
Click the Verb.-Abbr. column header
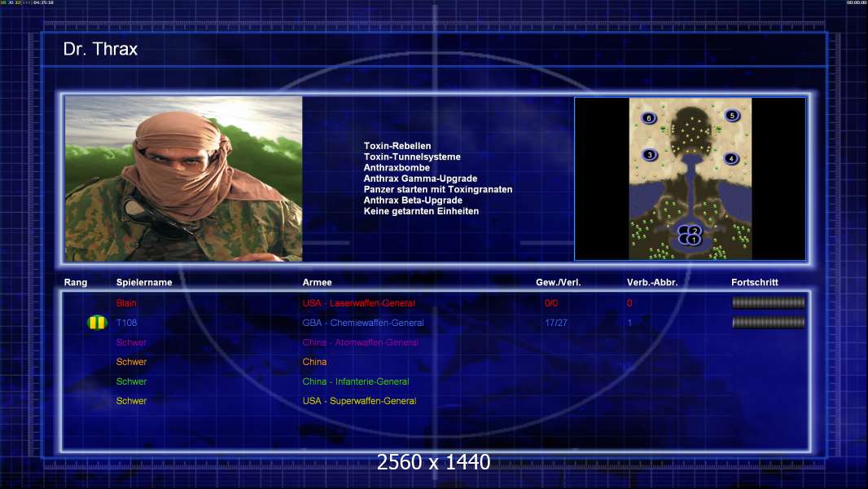(652, 283)
